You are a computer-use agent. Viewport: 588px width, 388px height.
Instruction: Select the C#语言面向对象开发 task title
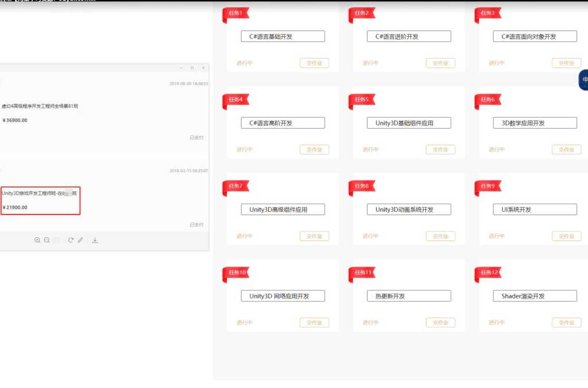point(535,36)
